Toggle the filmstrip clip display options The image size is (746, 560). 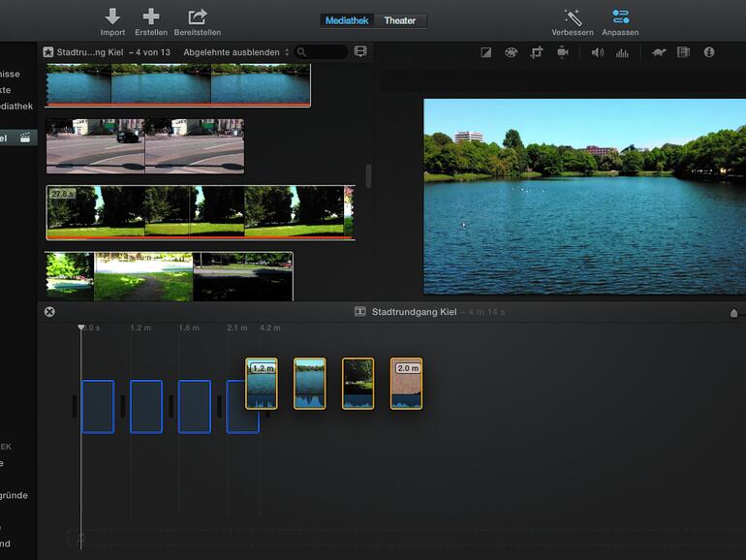[360, 51]
